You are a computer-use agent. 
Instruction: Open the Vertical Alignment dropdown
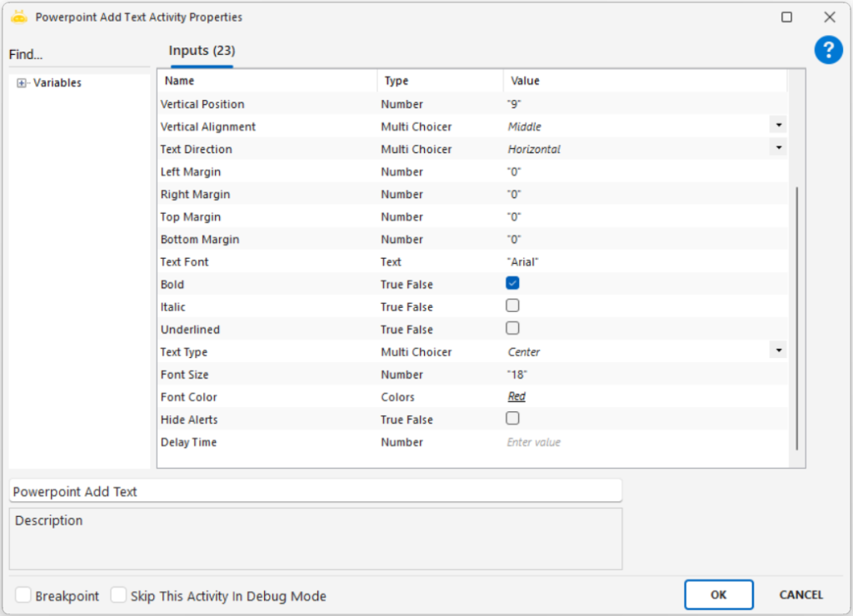point(778,126)
